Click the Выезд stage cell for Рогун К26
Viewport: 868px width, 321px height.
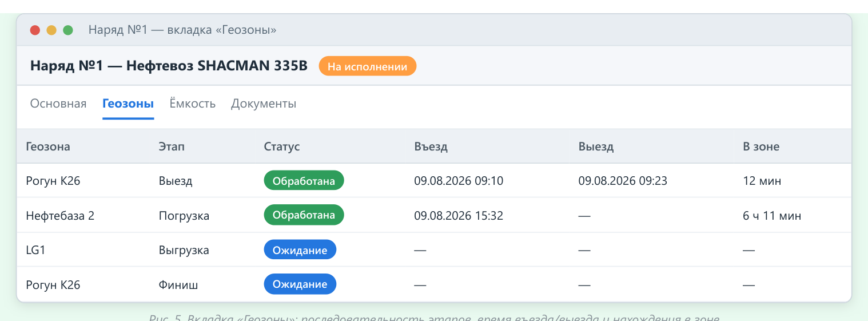click(176, 181)
